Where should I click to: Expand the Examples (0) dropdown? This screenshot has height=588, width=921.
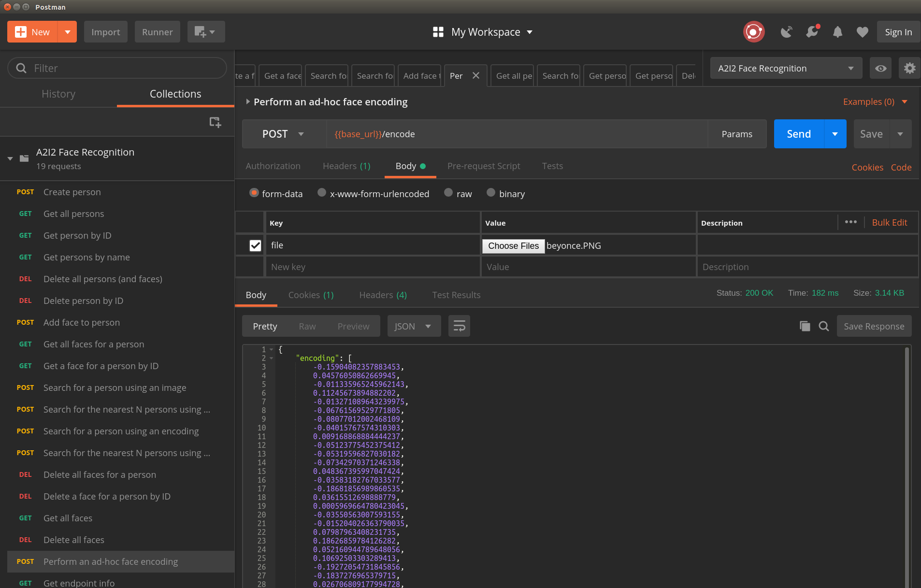pos(905,102)
